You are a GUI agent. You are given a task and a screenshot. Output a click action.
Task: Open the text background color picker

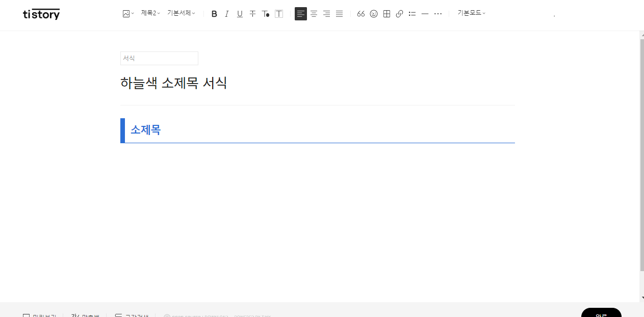279,14
